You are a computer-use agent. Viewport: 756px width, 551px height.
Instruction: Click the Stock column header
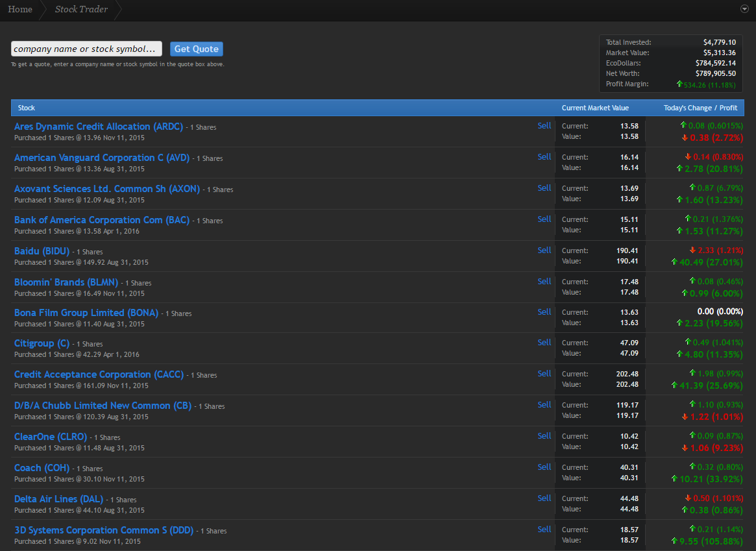[x=27, y=108]
